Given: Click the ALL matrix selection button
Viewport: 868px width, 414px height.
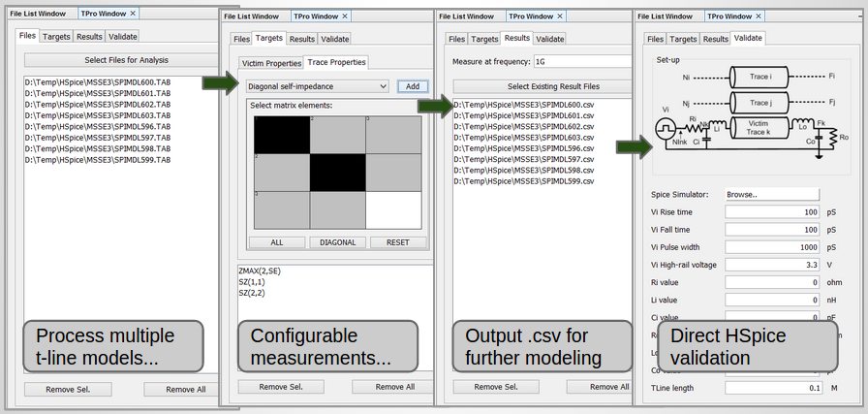Looking at the screenshot, I should point(276,242).
